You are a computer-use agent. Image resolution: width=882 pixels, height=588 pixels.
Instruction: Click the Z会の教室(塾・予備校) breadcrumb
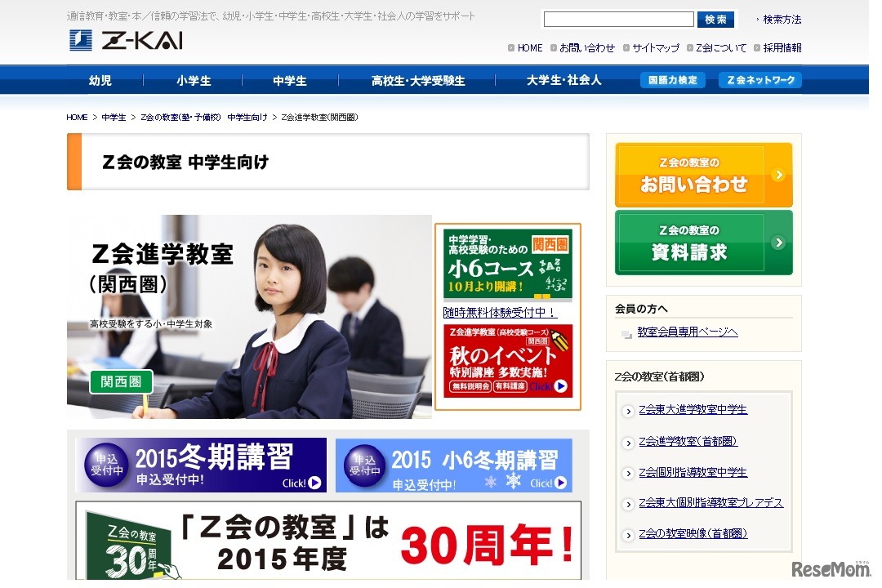pyautogui.click(x=180, y=117)
